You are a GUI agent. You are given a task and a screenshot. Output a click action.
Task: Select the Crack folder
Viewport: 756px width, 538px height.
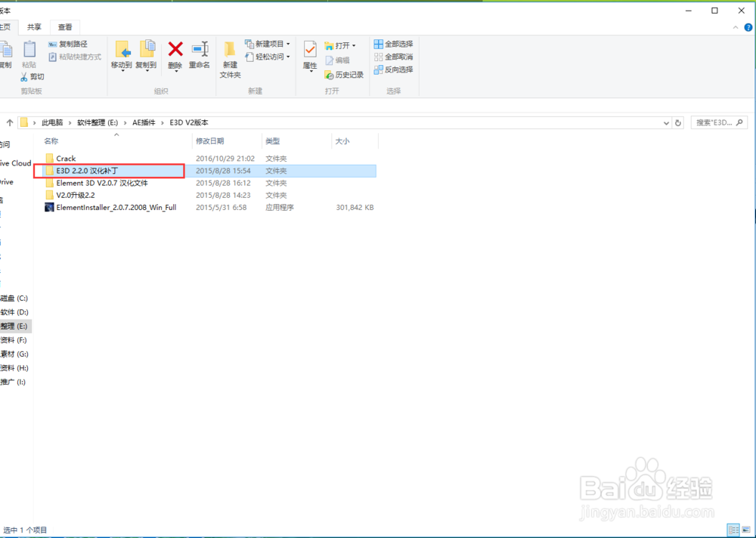point(66,159)
